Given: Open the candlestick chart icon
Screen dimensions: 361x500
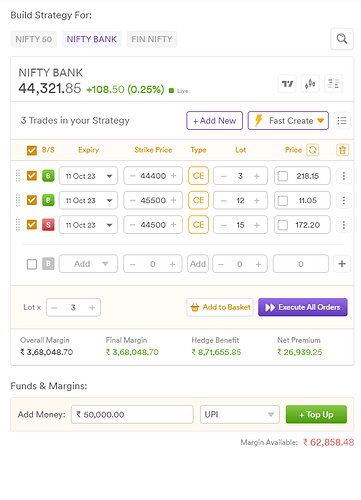Looking at the screenshot, I should 310,84.
